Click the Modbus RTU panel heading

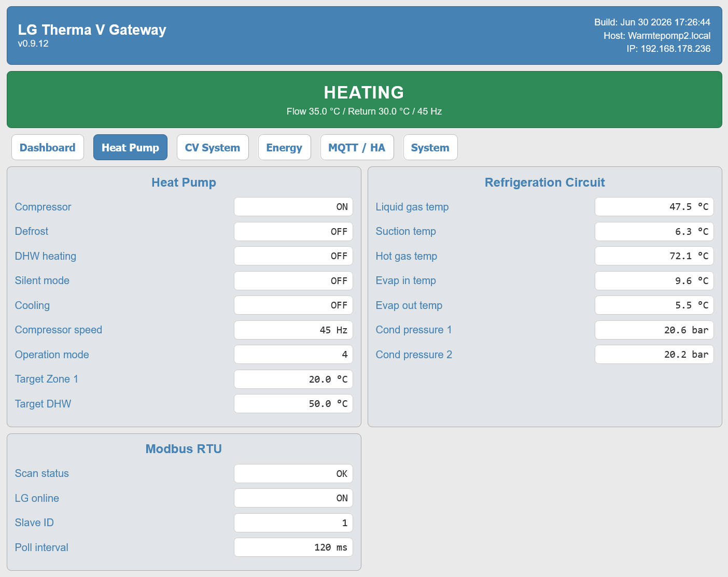[x=184, y=449]
